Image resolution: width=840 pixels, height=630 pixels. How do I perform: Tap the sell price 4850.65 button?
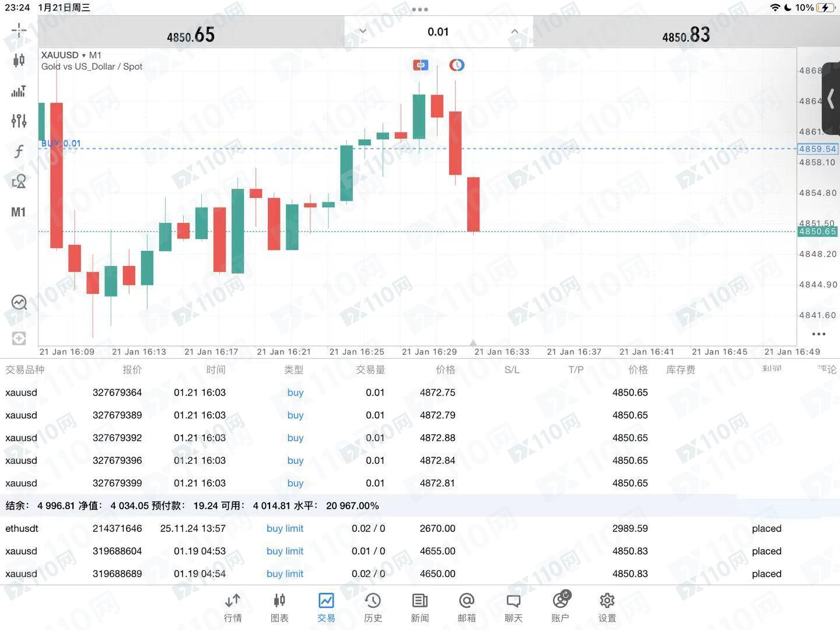coord(191,34)
